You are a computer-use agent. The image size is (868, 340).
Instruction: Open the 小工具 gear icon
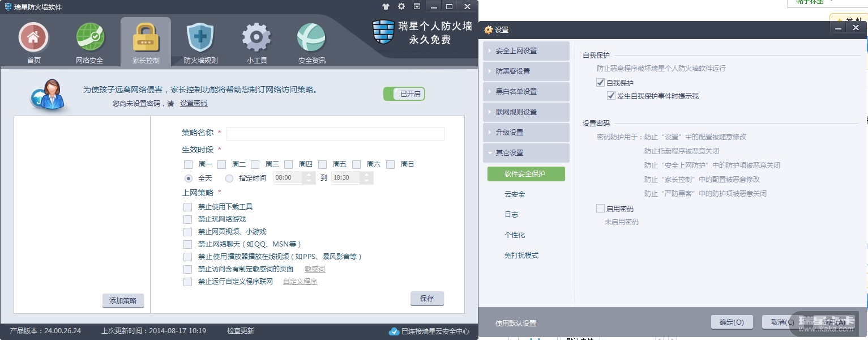tap(256, 38)
